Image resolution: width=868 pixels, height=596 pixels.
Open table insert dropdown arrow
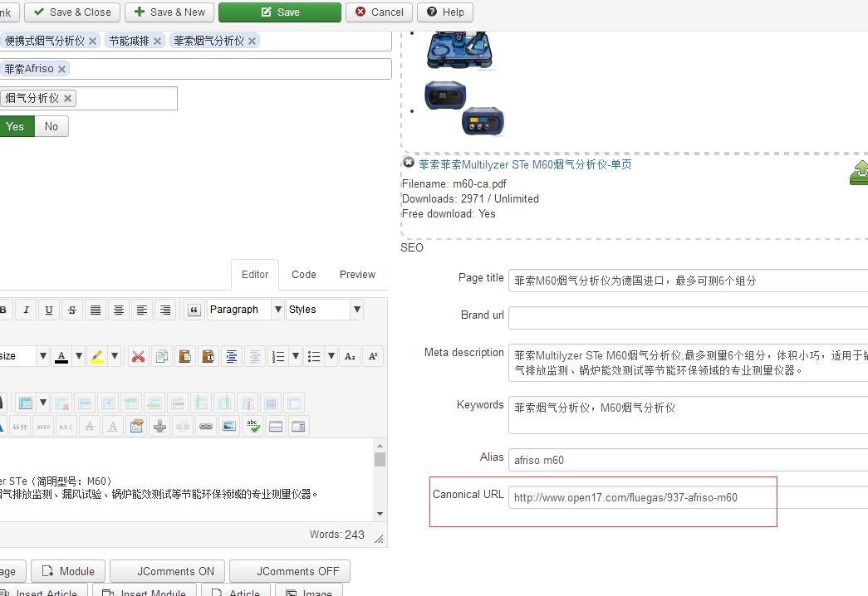(42, 403)
